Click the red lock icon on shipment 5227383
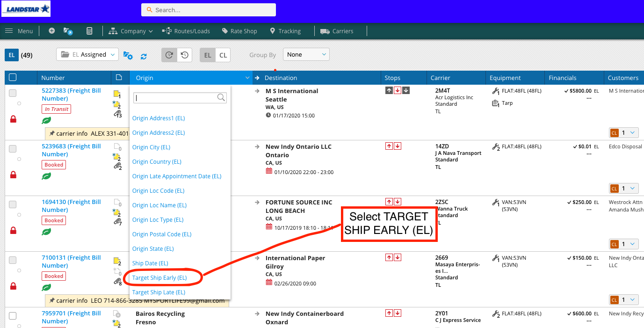Viewport: 644px width, 328px height. (x=13, y=119)
